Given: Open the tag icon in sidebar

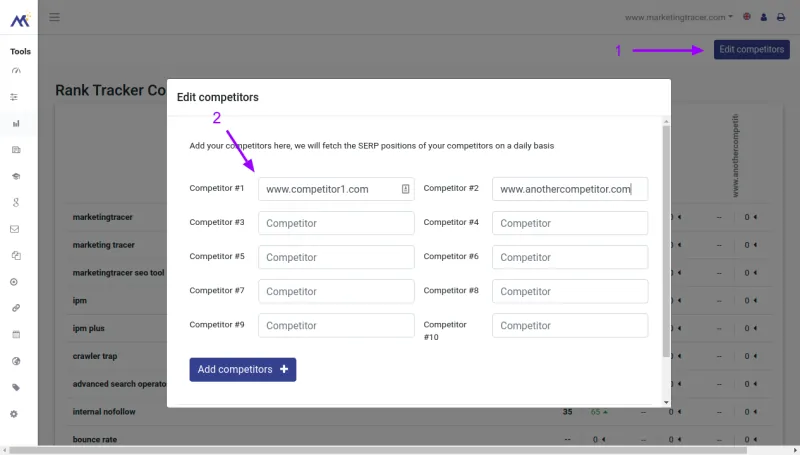Looking at the screenshot, I should point(16,388).
